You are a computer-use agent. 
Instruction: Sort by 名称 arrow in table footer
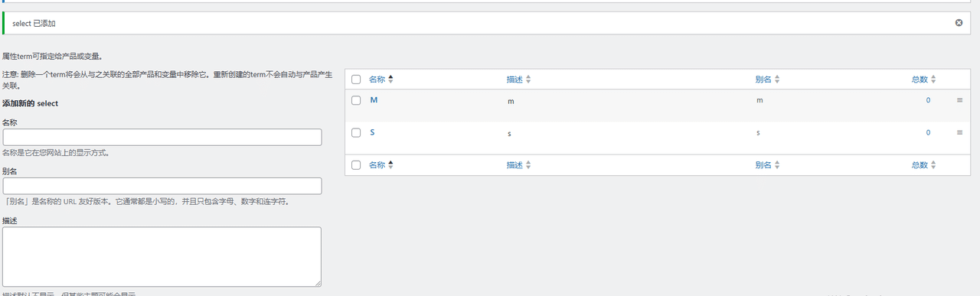(x=390, y=164)
